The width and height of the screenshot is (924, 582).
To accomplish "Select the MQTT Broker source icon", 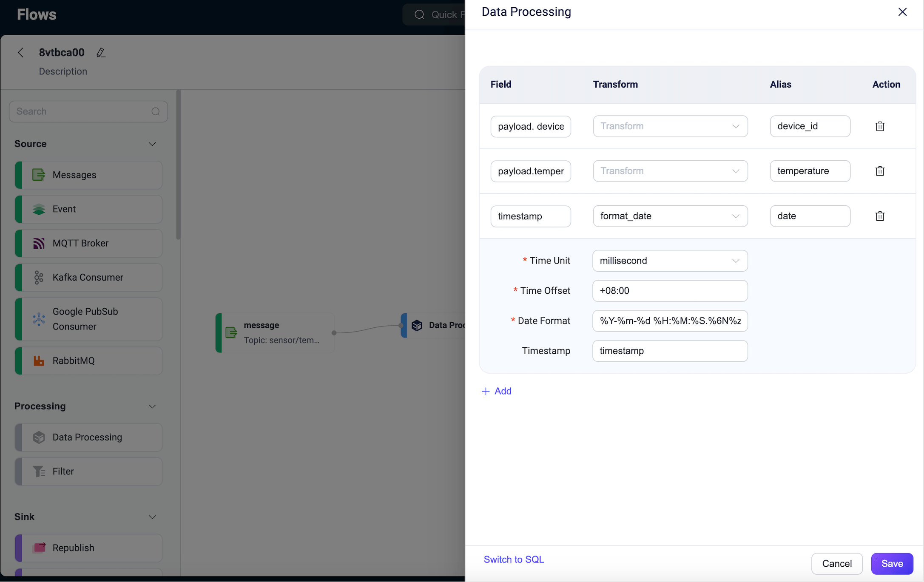I will tap(39, 243).
